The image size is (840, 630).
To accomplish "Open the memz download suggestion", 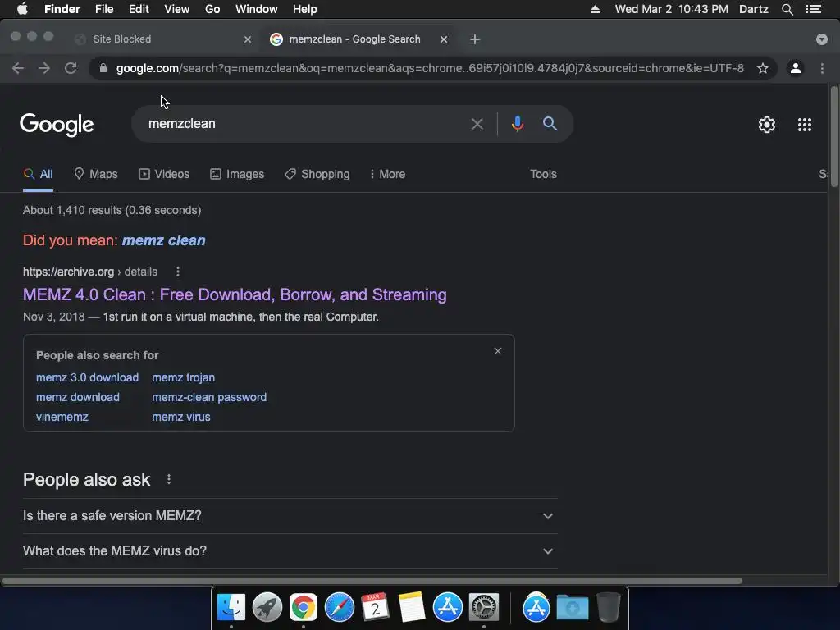I will click(78, 398).
